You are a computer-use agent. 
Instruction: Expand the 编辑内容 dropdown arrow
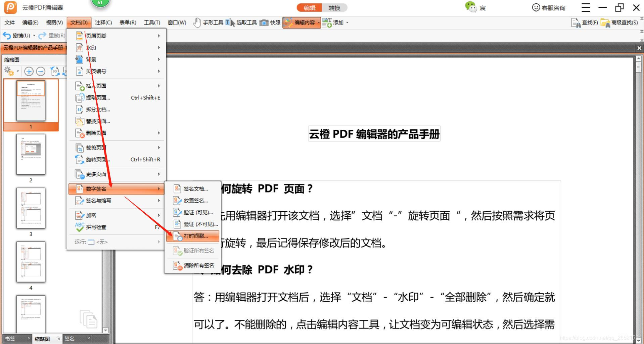319,23
